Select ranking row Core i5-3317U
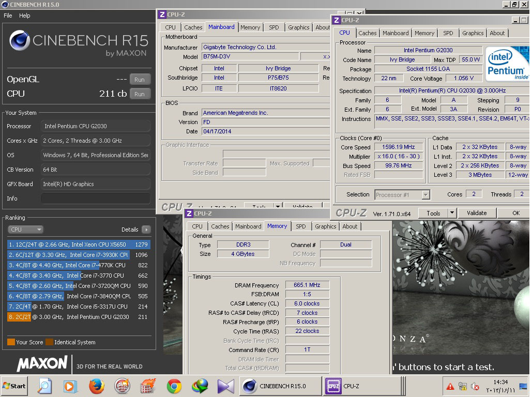The width and height of the screenshot is (532, 397). [x=79, y=307]
